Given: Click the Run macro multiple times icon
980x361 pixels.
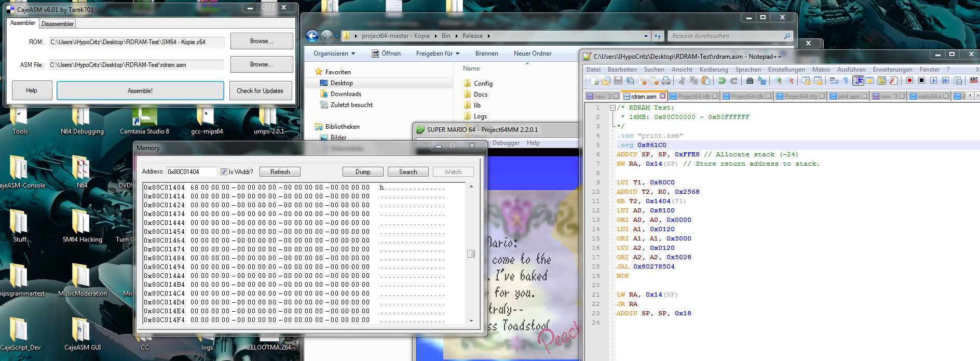Looking at the screenshot, I should pos(945,81).
